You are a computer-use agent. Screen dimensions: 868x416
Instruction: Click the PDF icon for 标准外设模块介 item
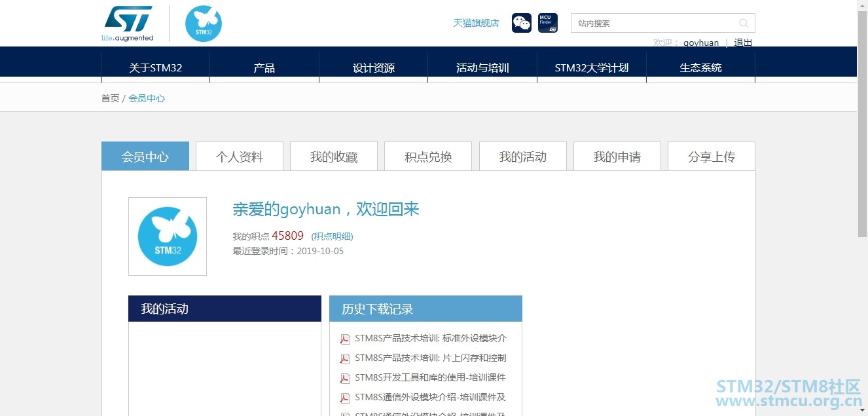pyautogui.click(x=345, y=339)
